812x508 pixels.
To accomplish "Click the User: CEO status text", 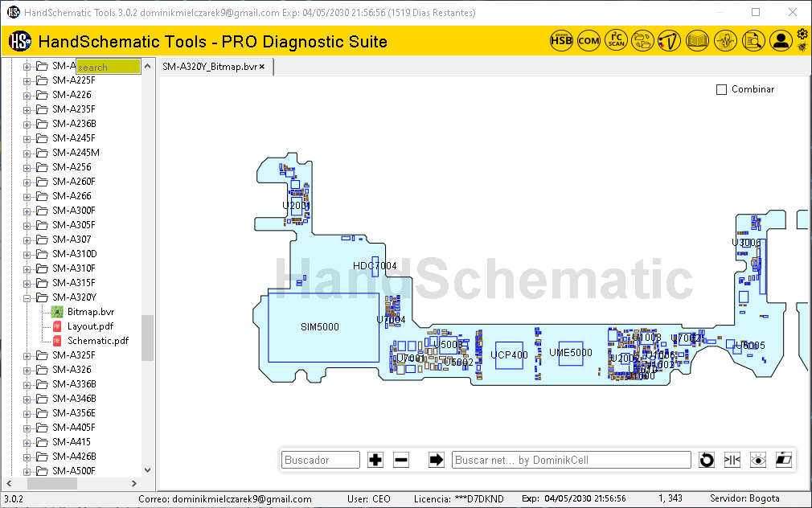I will click(x=369, y=499).
